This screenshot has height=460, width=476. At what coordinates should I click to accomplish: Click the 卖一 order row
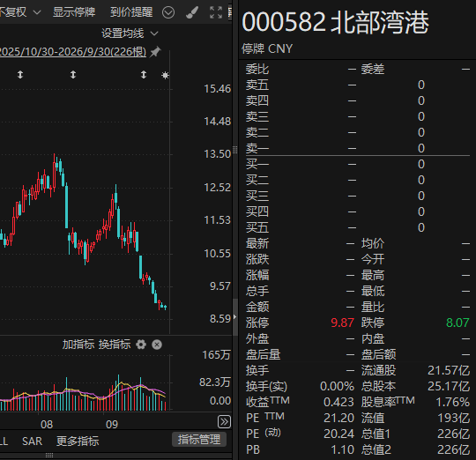click(x=358, y=148)
